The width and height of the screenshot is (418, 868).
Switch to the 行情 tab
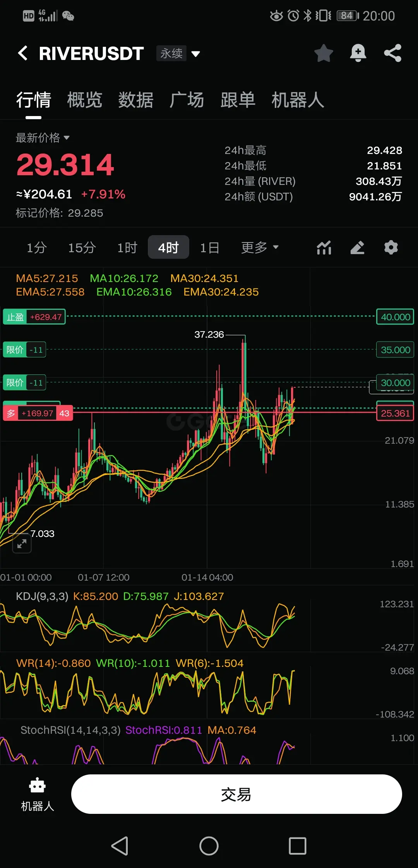34,100
